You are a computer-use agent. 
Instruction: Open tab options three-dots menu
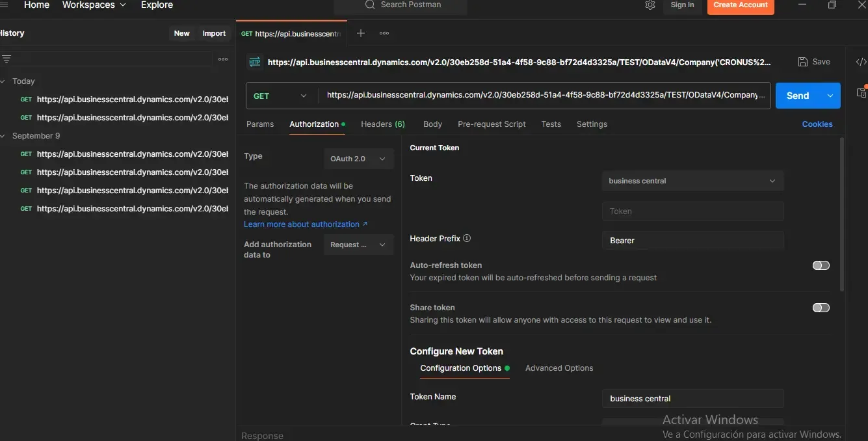tap(384, 33)
